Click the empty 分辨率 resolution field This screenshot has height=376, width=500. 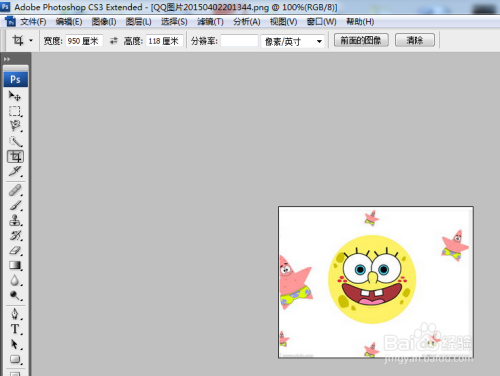coord(239,41)
